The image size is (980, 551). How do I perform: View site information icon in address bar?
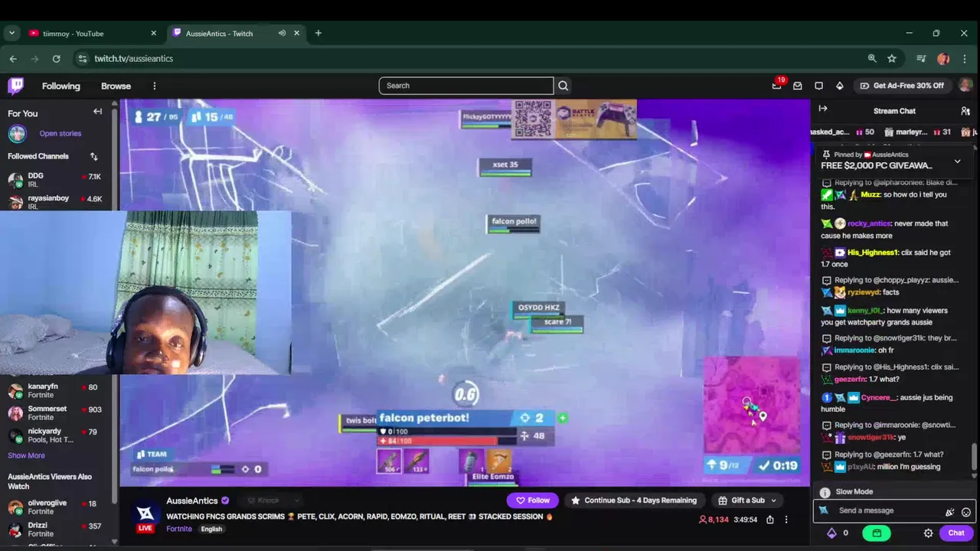(82, 58)
